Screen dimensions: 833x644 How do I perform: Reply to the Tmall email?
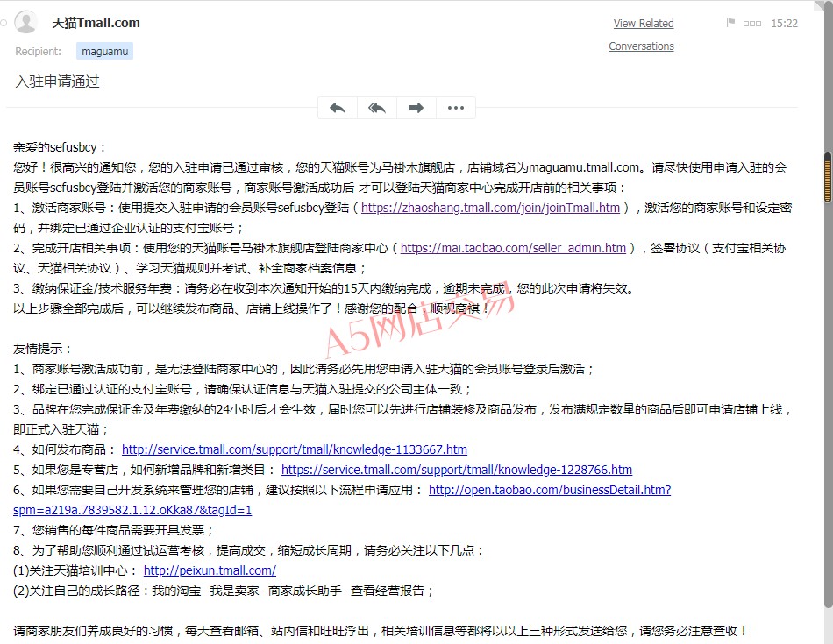pos(338,108)
